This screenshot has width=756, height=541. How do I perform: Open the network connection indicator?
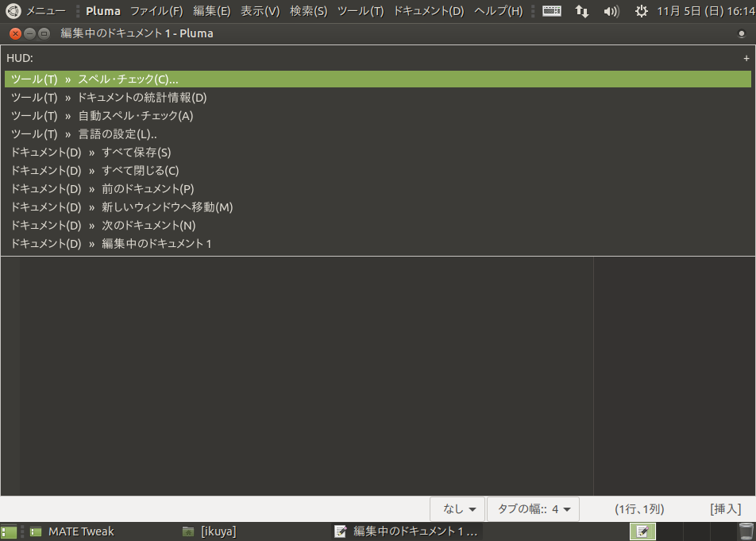pos(582,11)
